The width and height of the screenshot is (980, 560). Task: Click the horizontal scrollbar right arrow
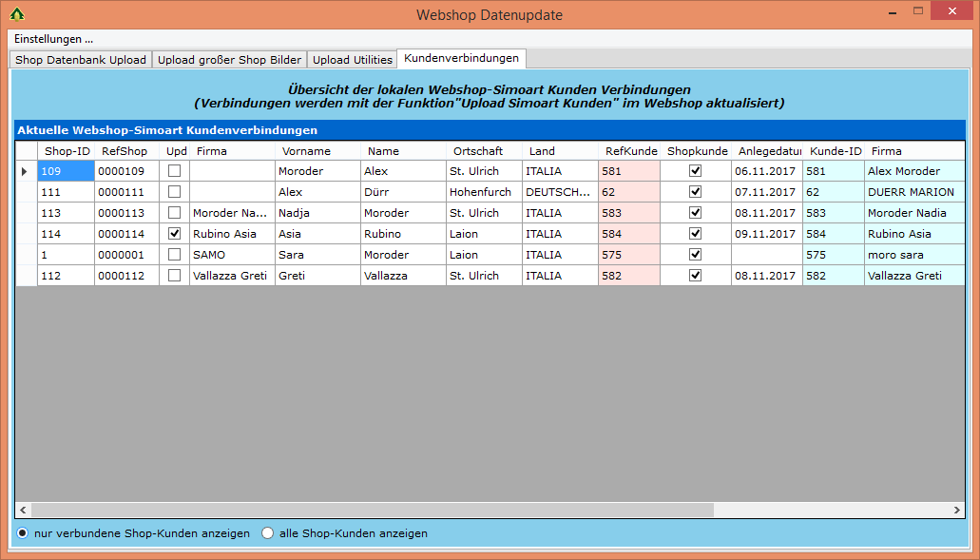point(958,511)
